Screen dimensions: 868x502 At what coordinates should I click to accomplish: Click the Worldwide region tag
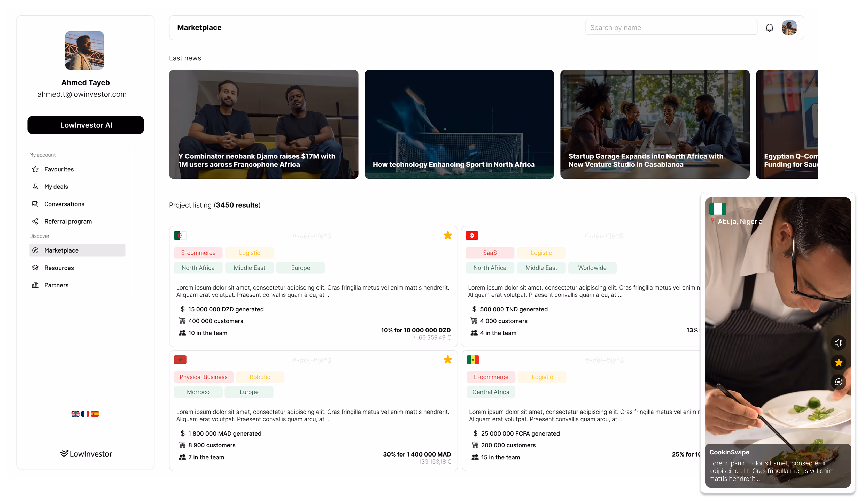(x=592, y=268)
